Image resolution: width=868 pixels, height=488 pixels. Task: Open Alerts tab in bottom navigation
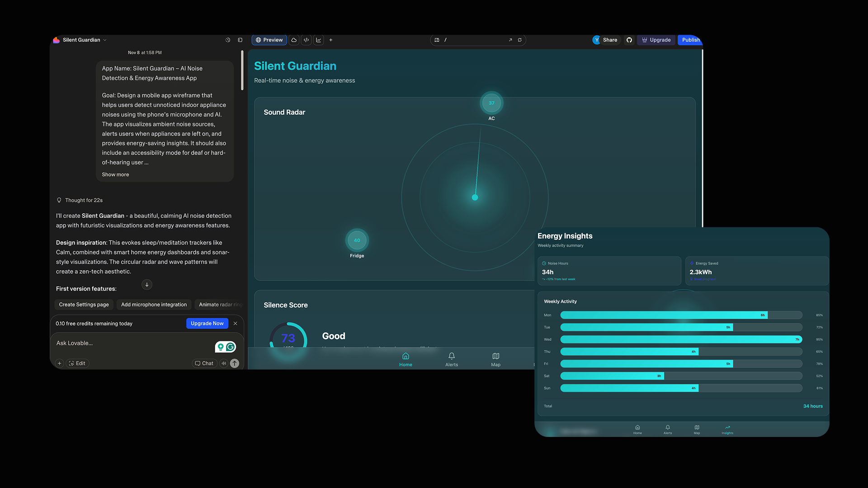coord(451,359)
